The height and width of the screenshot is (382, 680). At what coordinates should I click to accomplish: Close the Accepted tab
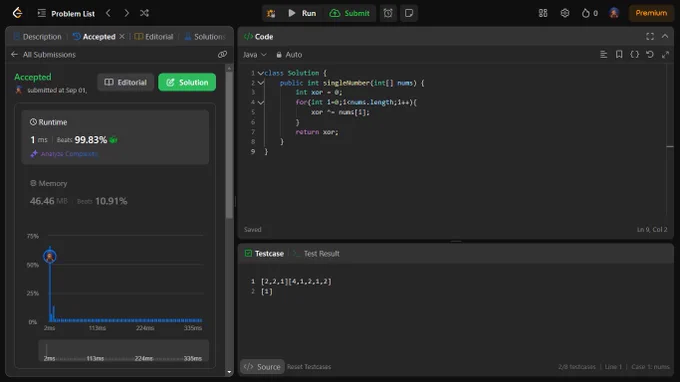click(122, 37)
